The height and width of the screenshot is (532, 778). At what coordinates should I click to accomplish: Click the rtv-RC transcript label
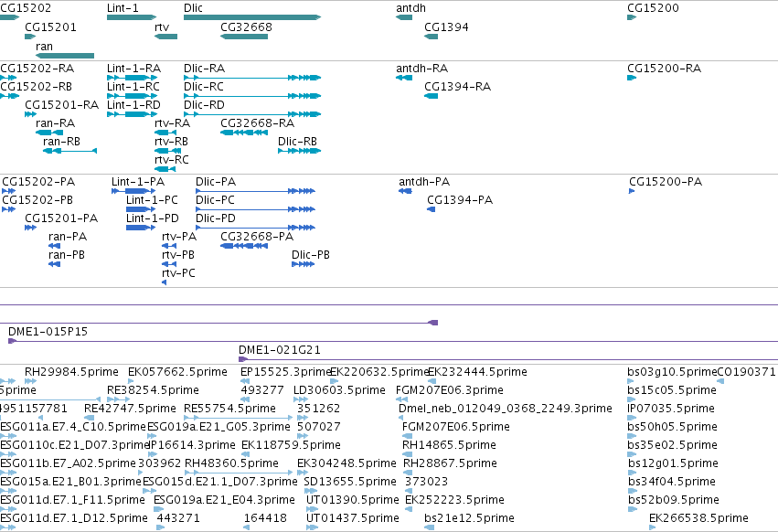[x=172, y=160]
